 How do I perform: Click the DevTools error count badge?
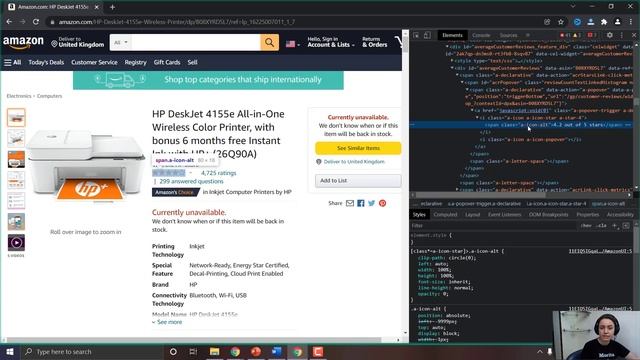point(565,36)
